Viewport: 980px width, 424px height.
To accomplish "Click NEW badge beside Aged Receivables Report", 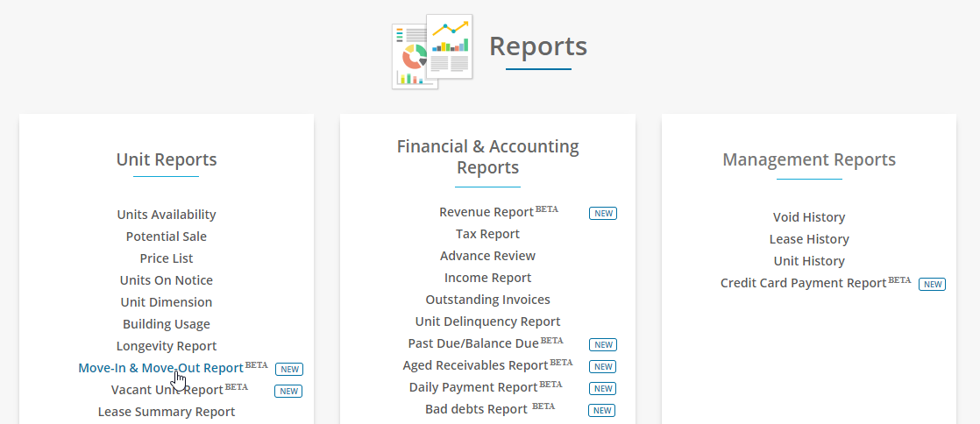I will 603,366.
